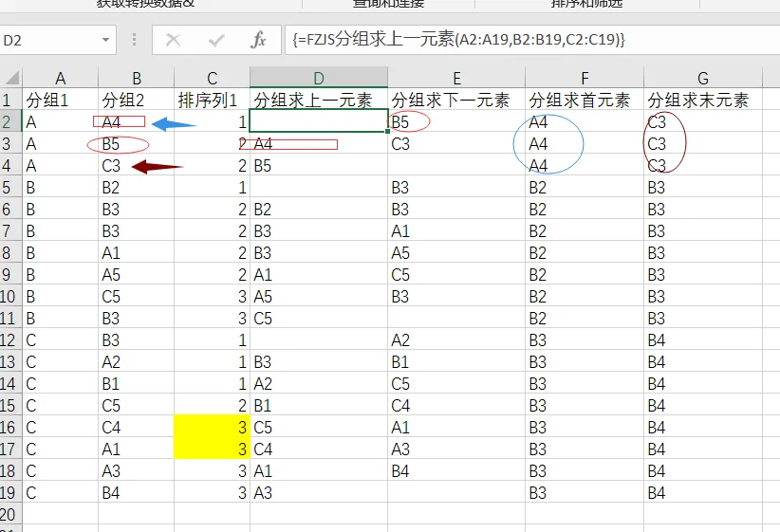
Task: Click the yellow highlighted cell C16
Action: (x=212, y=427)
